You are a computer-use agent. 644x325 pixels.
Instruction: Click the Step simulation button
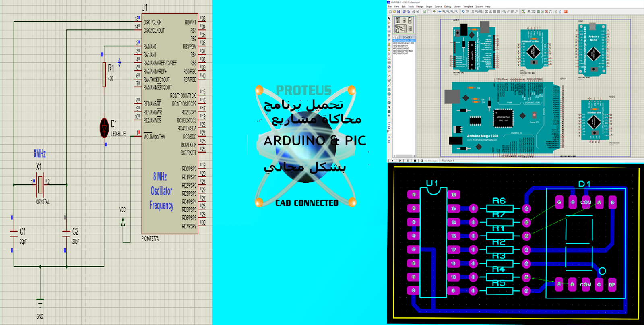click(x=400, y=161)
